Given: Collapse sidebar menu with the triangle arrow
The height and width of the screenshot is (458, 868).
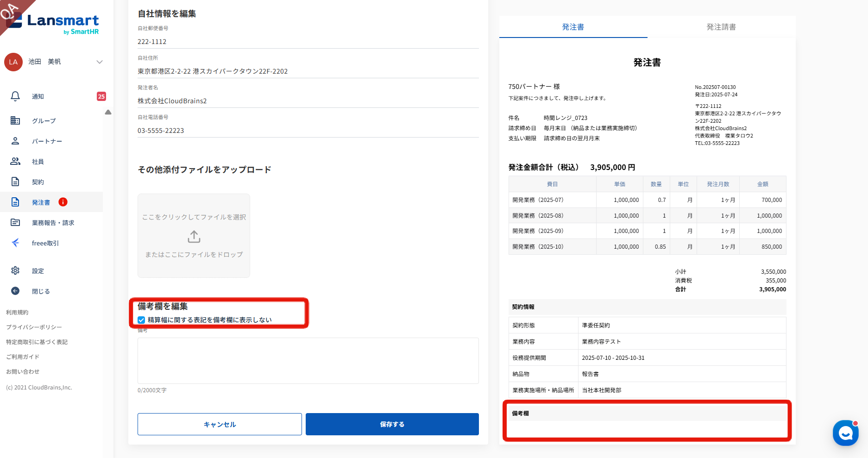Looking at the screenshot, I should pyautogui.click(x=108, y=112).
